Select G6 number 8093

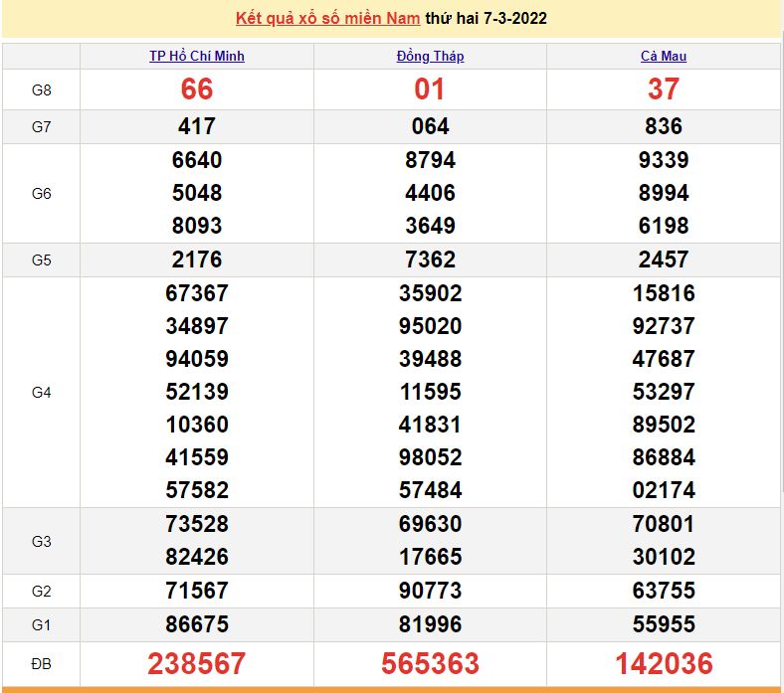tap(197, 226)
